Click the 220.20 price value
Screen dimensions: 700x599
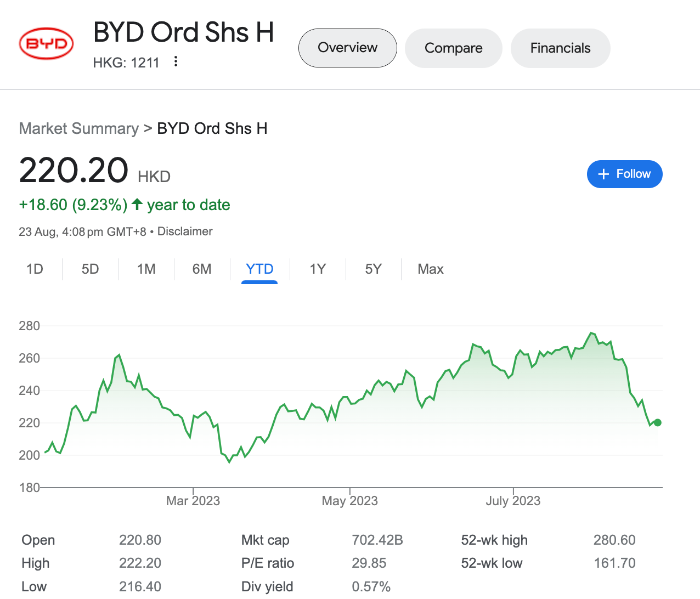[74, 170]
